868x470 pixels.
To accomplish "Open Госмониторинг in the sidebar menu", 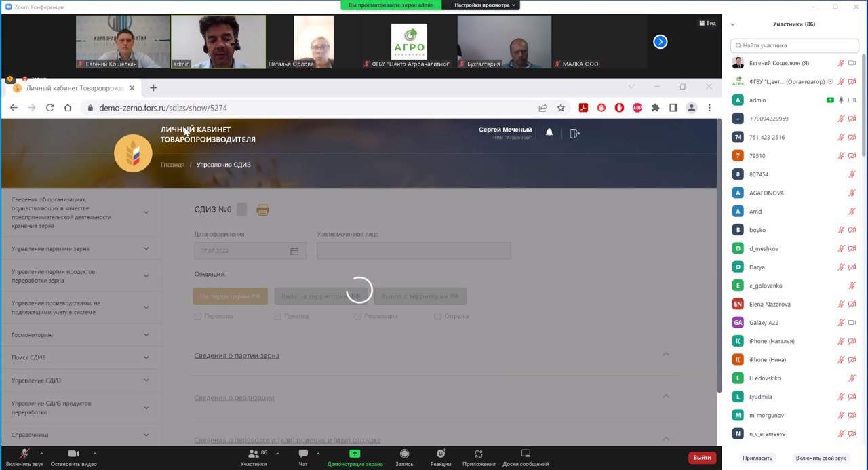I will coord(32,335).
